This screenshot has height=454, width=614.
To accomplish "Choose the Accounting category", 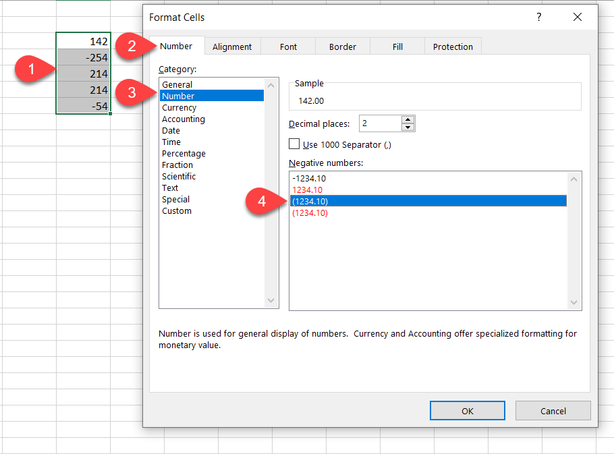I will click(212, 119).
